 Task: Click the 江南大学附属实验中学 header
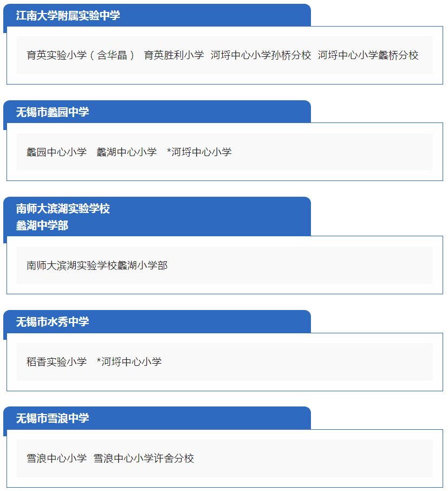(x=68, y=15)
